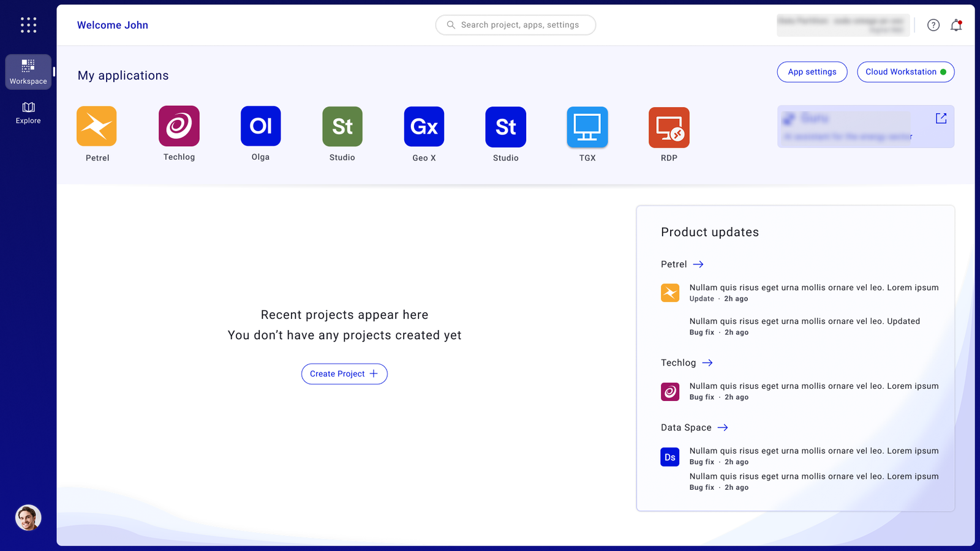980x551 pixels.
Task: Select the Workspace sidebar tab
Action: pyautogui.click(x=28, y=72)
